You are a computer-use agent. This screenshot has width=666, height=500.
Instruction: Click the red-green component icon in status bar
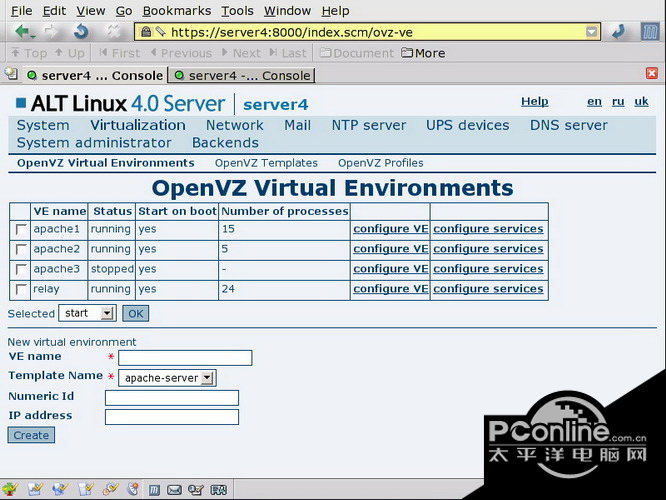point(10,489)
